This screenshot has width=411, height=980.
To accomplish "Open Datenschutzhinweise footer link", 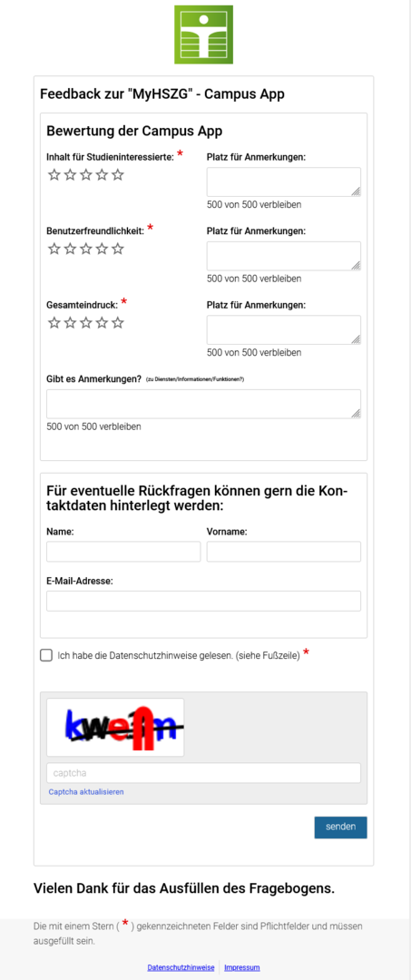I will coord(181,967).
